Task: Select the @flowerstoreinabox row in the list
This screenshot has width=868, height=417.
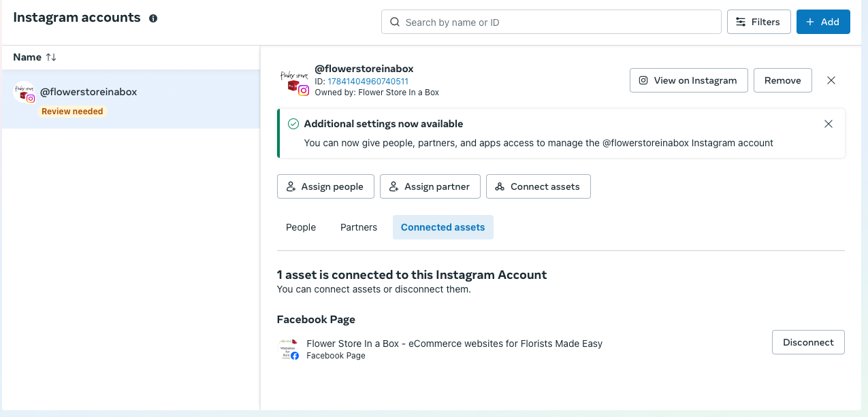Action: 130,99
